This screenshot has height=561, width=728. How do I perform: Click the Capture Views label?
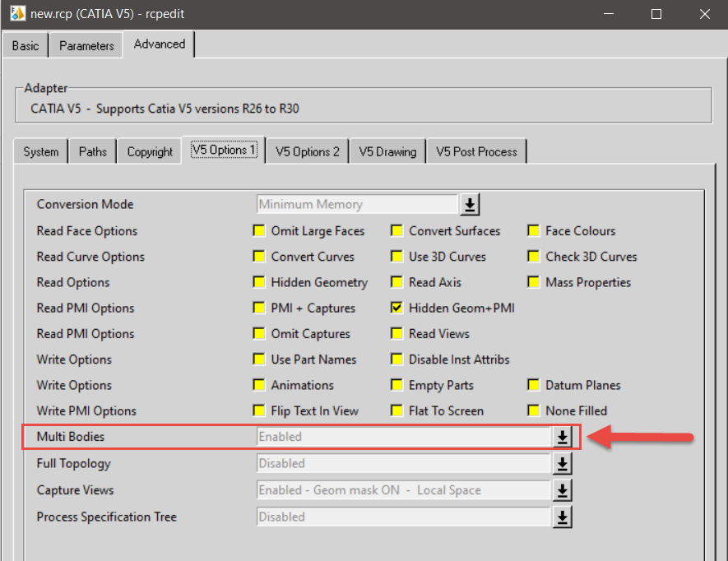click(75, 490)
